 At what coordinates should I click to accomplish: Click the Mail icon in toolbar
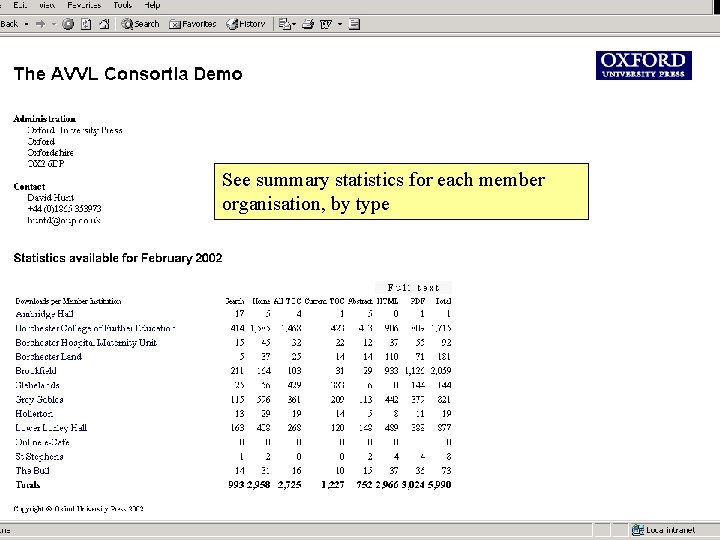click(285, 24)
